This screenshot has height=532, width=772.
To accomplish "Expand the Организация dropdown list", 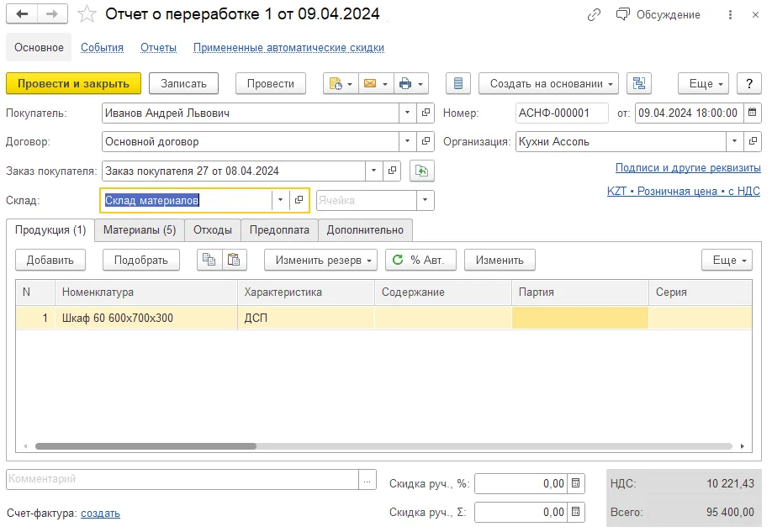I will 735,141.
